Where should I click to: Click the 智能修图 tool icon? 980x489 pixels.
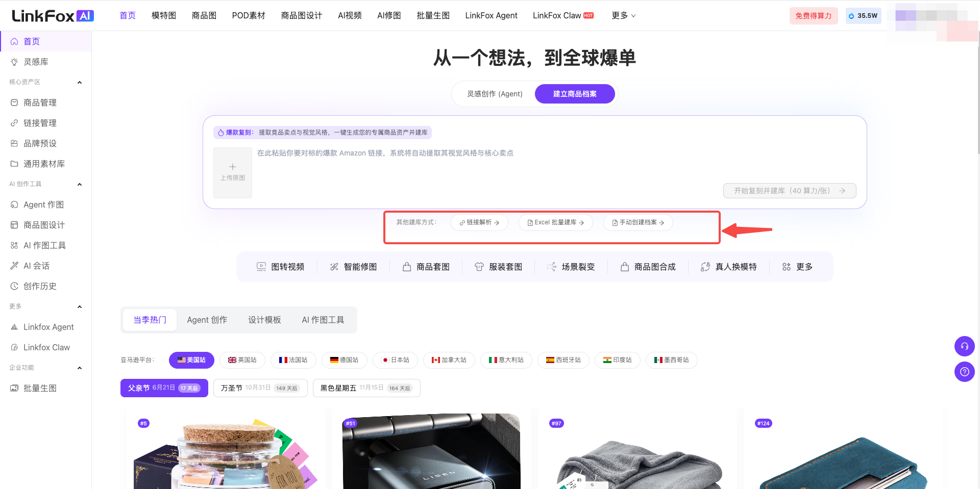pos(334,267)
